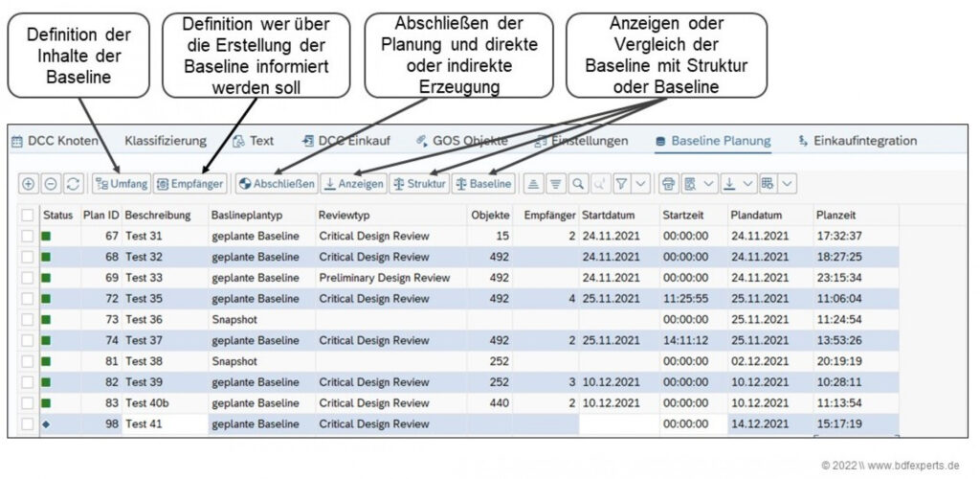980x479 pixels.
Task: Click the sort ascending icon
Action: [x=533, y=184]
